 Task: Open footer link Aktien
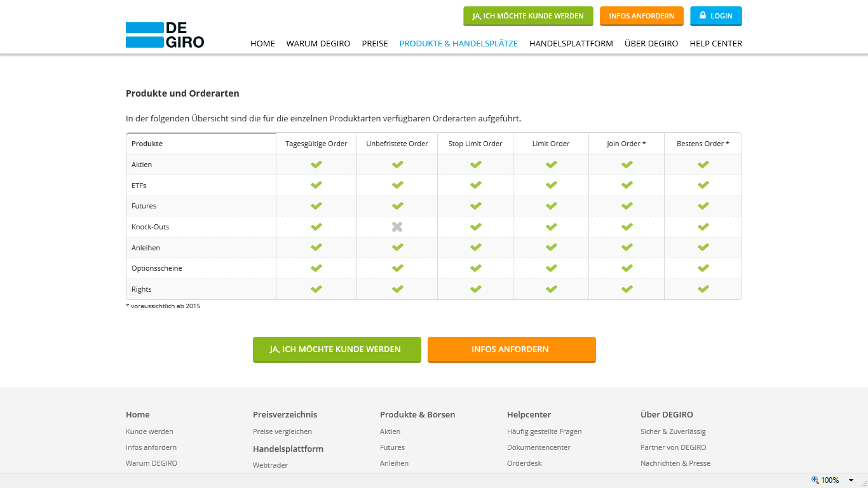tap(390, 431)
